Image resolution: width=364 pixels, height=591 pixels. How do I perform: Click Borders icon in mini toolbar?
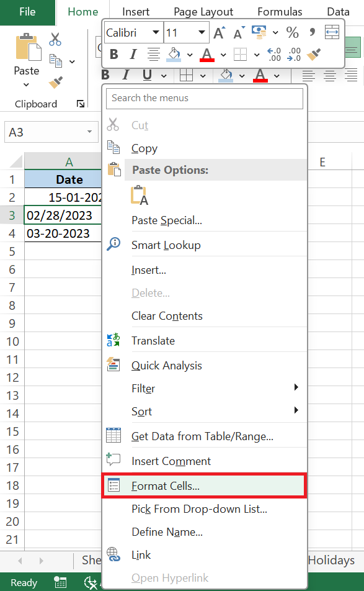tap(240, 54)
